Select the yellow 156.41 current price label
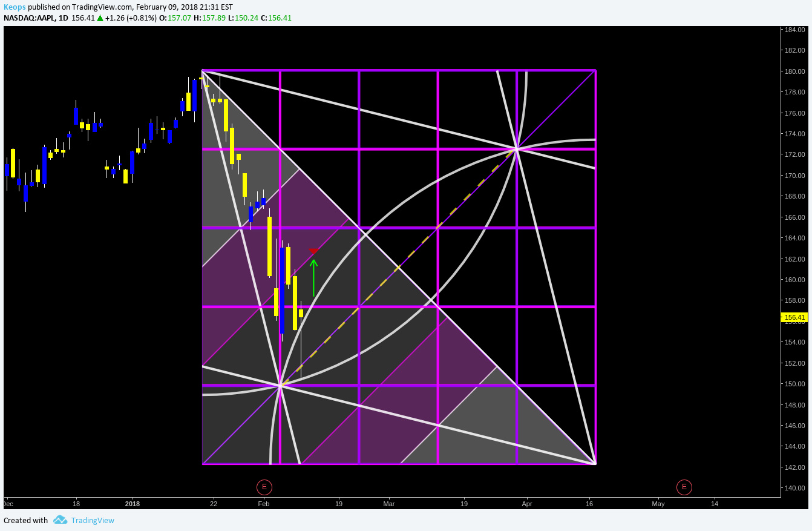Viewport: 812px width, 531px height. coord(794,317)
